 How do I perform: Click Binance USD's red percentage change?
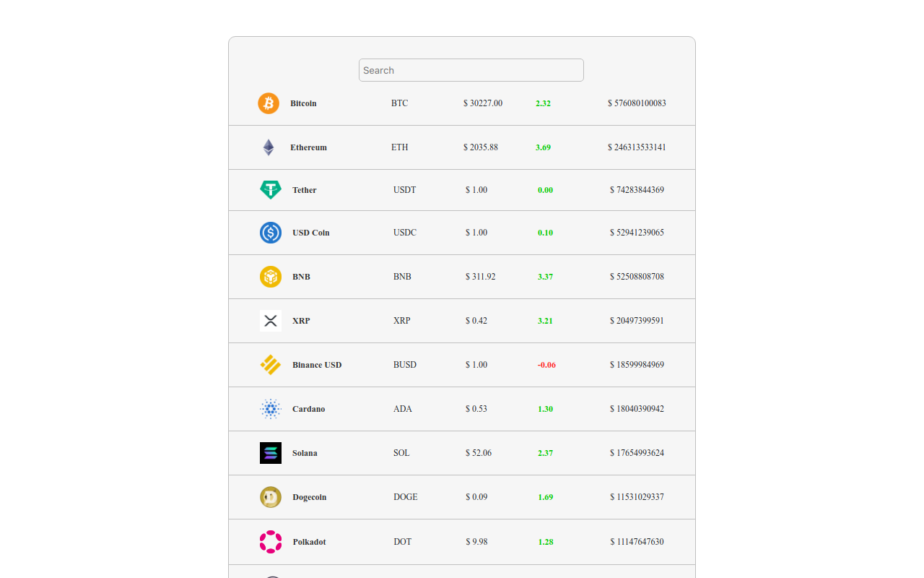(x=546, y=364)
